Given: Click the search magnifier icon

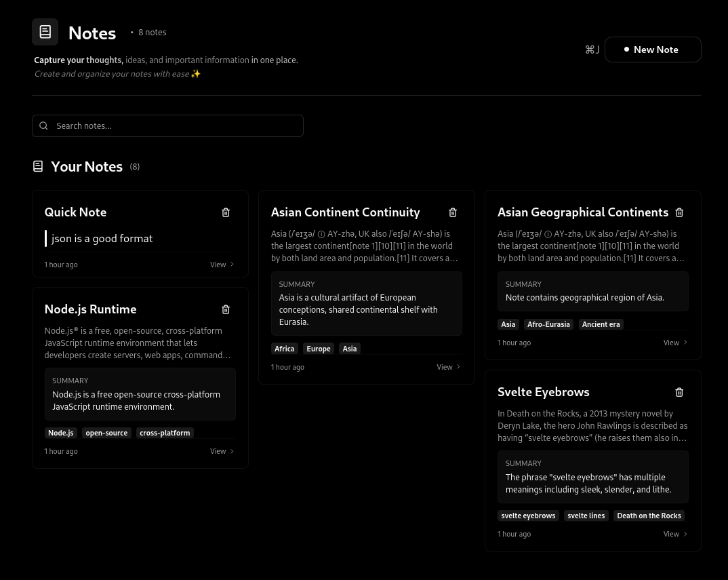Looking at the screenshot, I should click(43, 126).
